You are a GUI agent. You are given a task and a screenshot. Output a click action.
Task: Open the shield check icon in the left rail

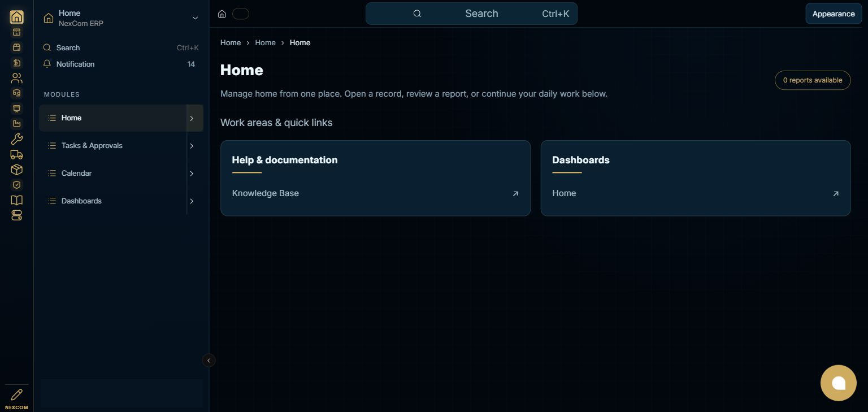[x=17, y=185]
